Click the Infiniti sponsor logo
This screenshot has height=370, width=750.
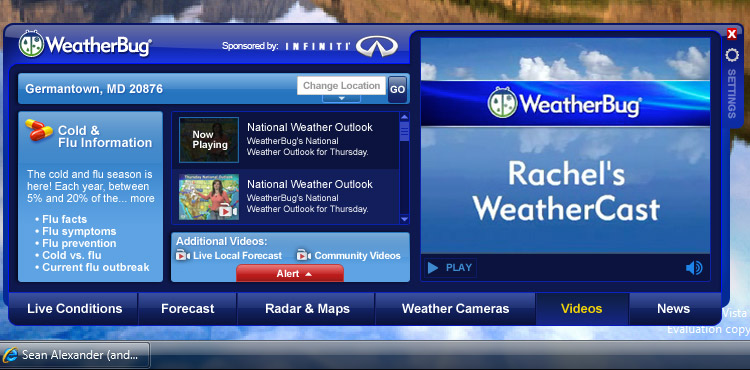click(x=377, y=46)
